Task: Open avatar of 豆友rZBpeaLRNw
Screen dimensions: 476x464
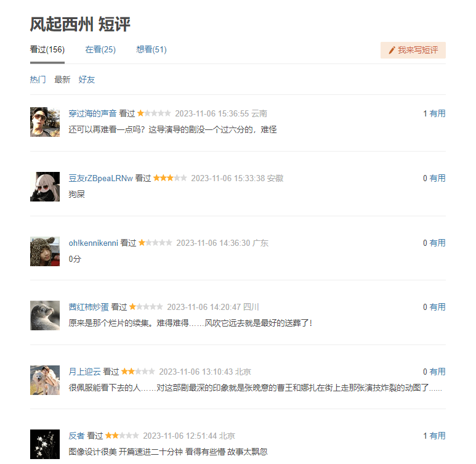Action: pyautogui.click(x=45, y=187)
